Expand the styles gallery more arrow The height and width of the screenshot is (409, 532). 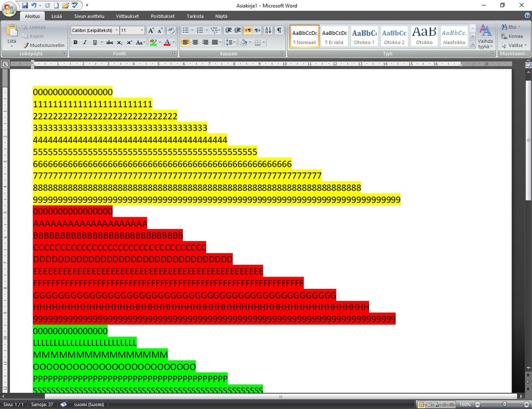tap(473, 44)
